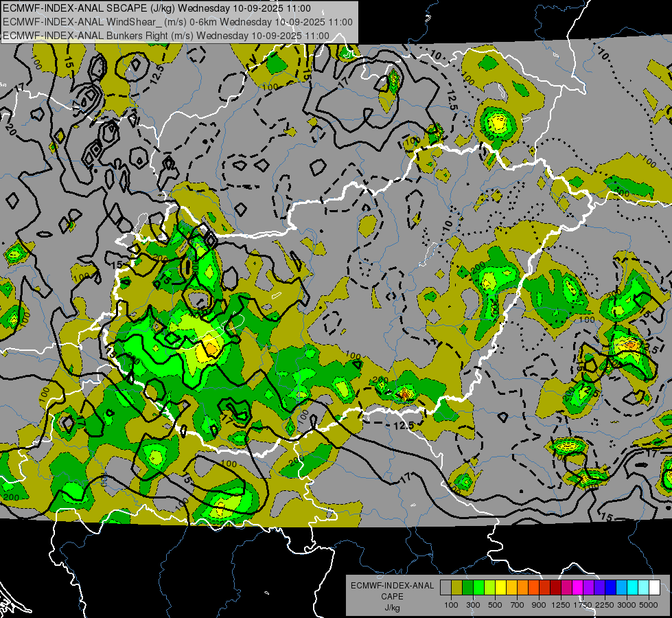Screen dimensions: 672x618
Task: Pick the bright magenta legend swatch
Action: [578, 588]
